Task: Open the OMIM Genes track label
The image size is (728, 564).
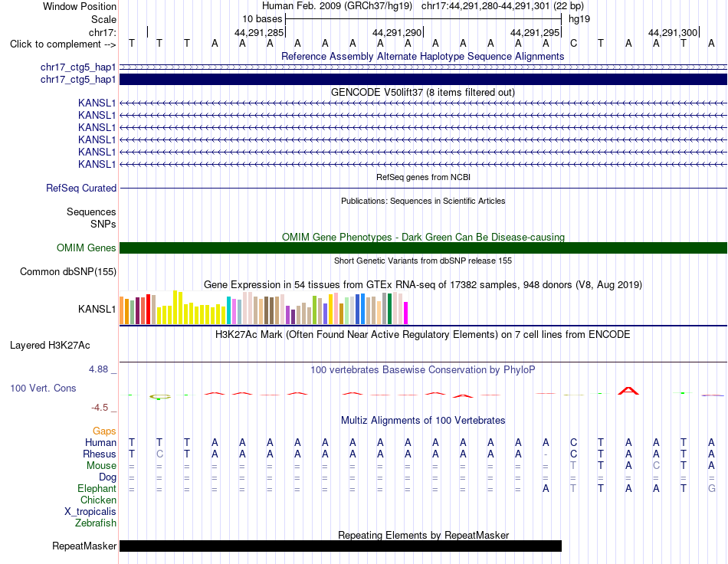Action: pos(87,248)
